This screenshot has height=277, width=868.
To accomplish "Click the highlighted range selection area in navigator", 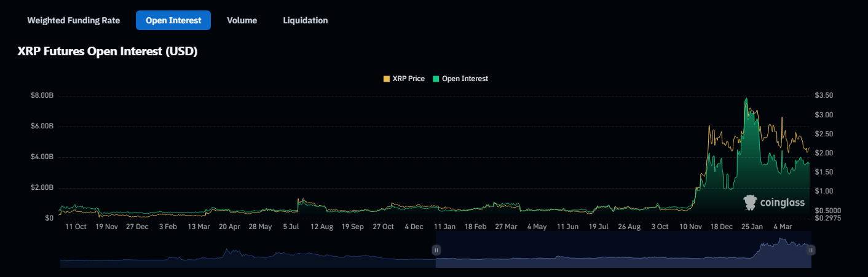I will point(624,250).
